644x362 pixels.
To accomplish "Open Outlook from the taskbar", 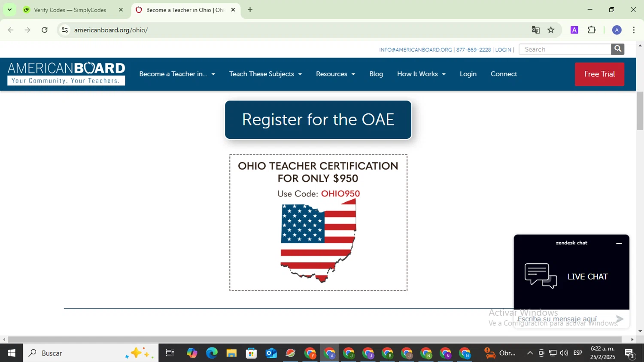I will tap(271, 353).
